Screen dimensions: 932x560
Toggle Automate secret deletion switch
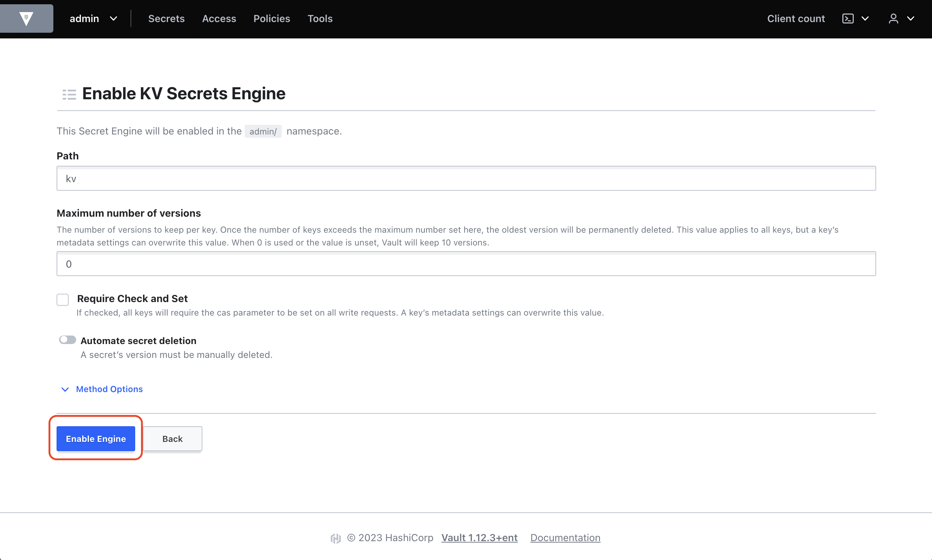[x=68, y=340]
